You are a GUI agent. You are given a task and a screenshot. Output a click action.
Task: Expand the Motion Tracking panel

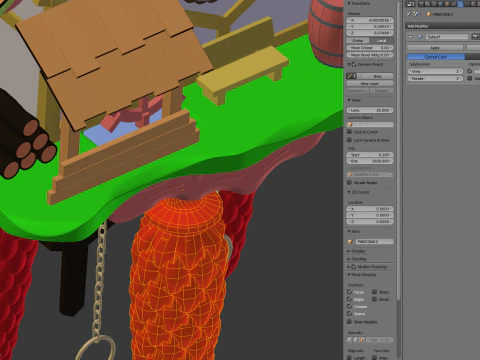(x=349, y=267)
